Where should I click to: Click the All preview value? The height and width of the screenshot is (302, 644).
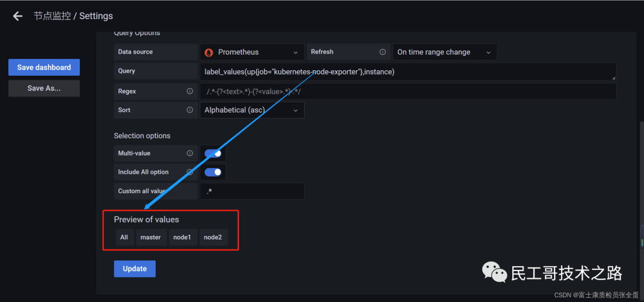coord(125,237)
